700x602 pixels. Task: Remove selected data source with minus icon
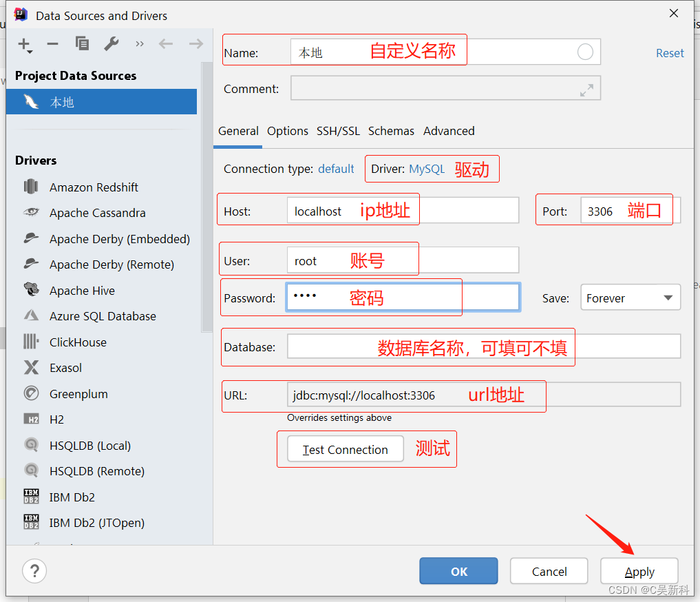53,44
